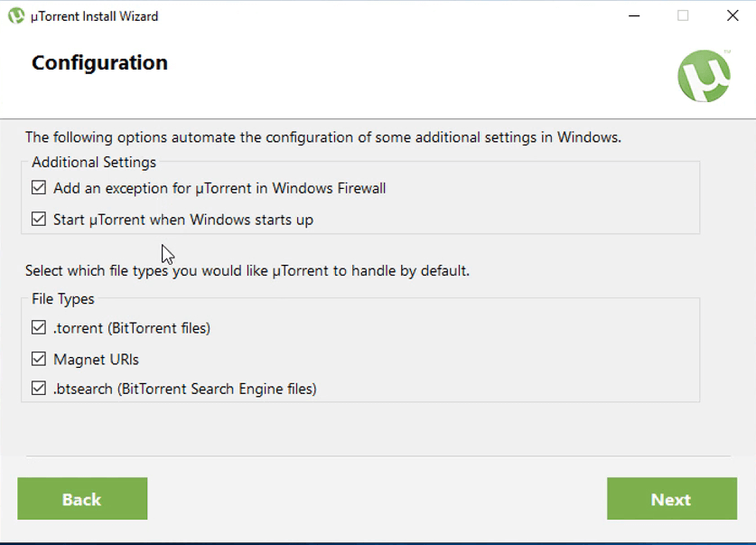Toggle the '.torrent (BitTorrent files)' checkbox
Image resolution: width=756 pixels, height=545 pixels.
(37, 327)
